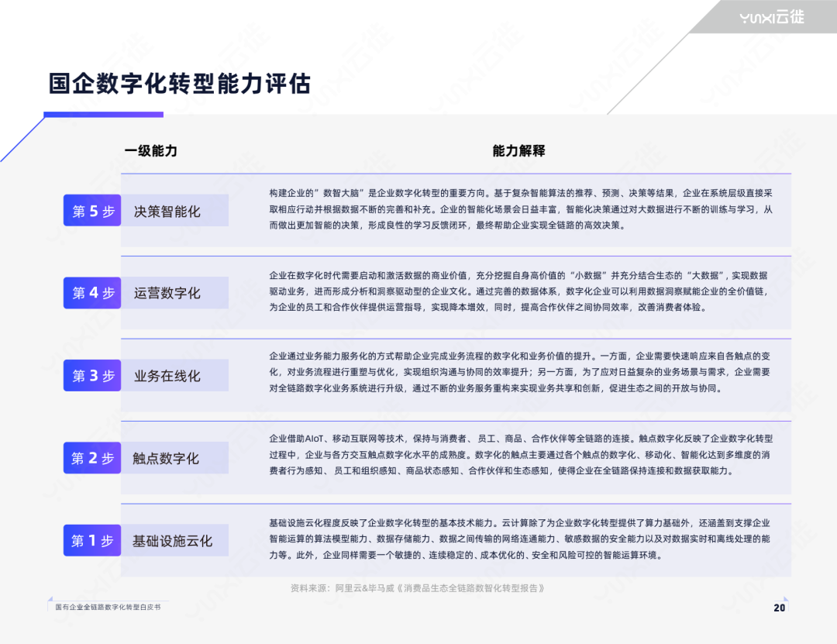
Task: Click the 业务在线化 capability label
Action: tap(167, 376)
